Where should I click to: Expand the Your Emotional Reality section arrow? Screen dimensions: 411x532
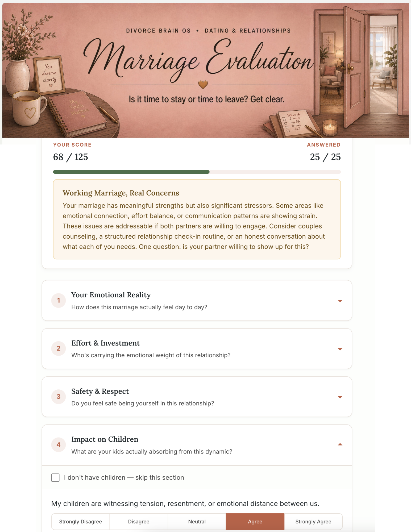coord(340,301)
